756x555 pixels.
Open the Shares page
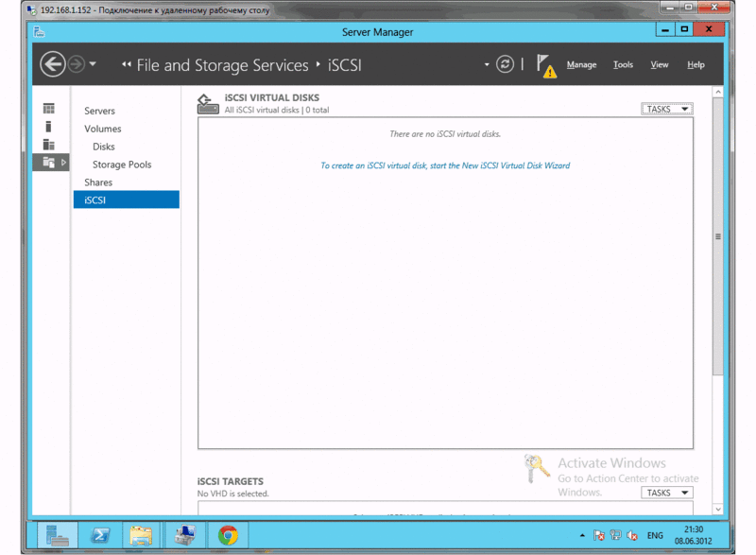[x=98, y=182]
